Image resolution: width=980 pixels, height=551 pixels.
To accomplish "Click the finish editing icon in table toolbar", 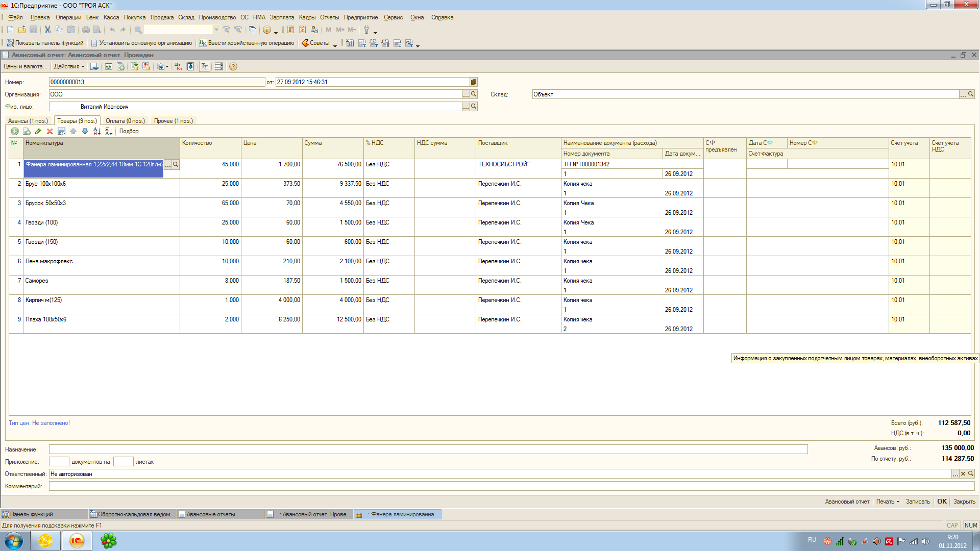I will (x=62, y=132).
